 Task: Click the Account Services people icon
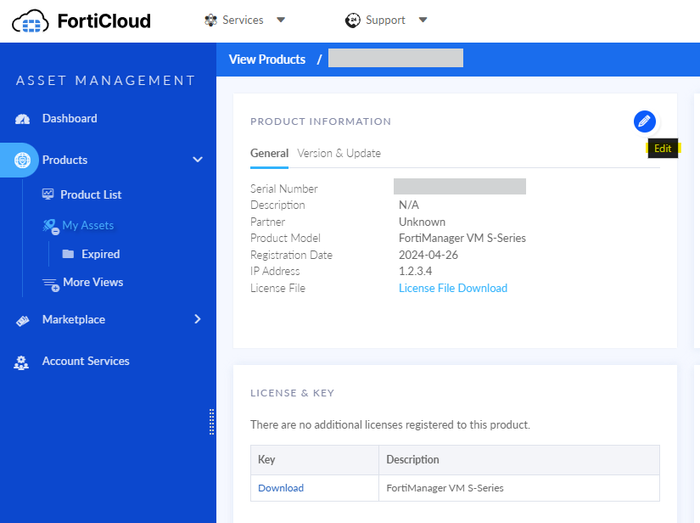tap(22, 362)
